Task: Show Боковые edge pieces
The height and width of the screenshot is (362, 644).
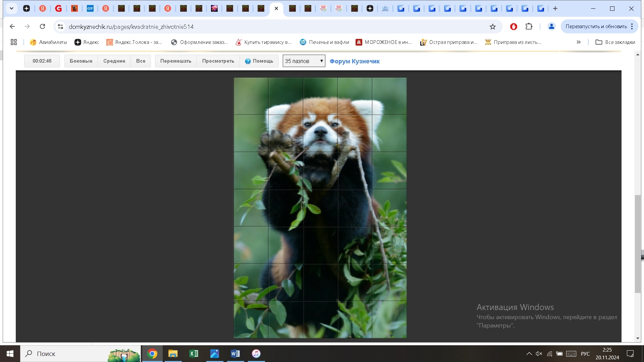Action: (x=81, y=61)
